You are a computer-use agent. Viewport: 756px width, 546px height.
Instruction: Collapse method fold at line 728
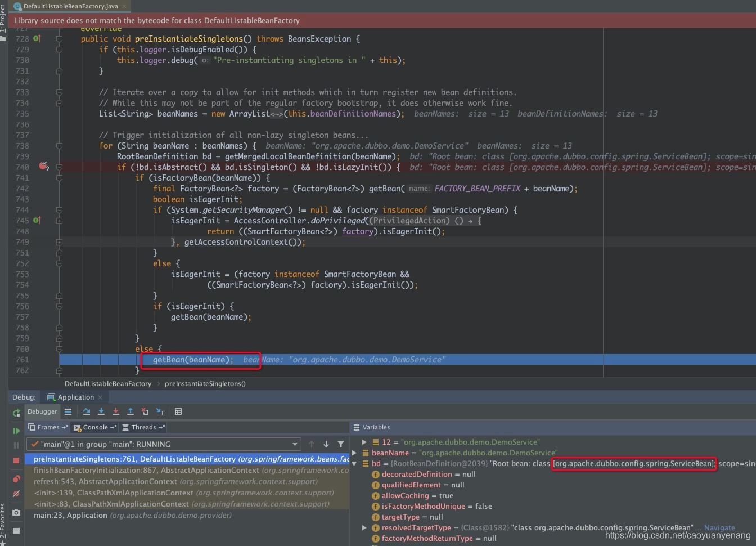(x=59, y=38)
